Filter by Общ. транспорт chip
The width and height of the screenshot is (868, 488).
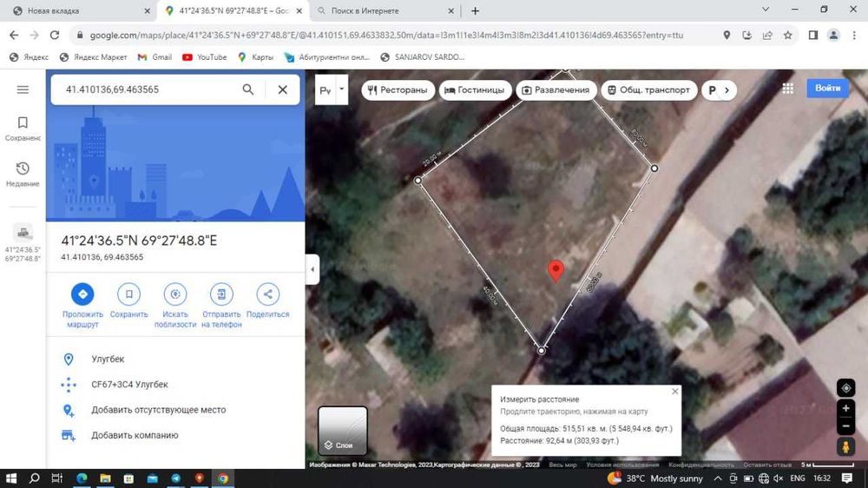pos(648,89)
